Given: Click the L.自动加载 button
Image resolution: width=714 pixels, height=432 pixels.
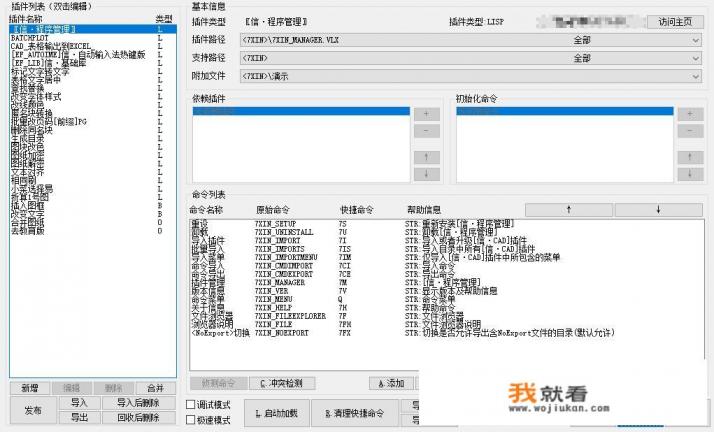Looking at the screenshot, I should coord(277,413).
